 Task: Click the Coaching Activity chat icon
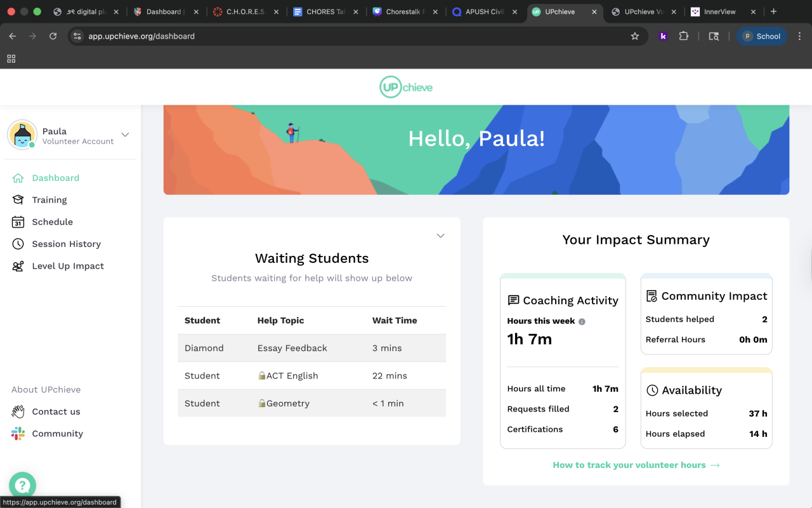(x=513, y=300)
